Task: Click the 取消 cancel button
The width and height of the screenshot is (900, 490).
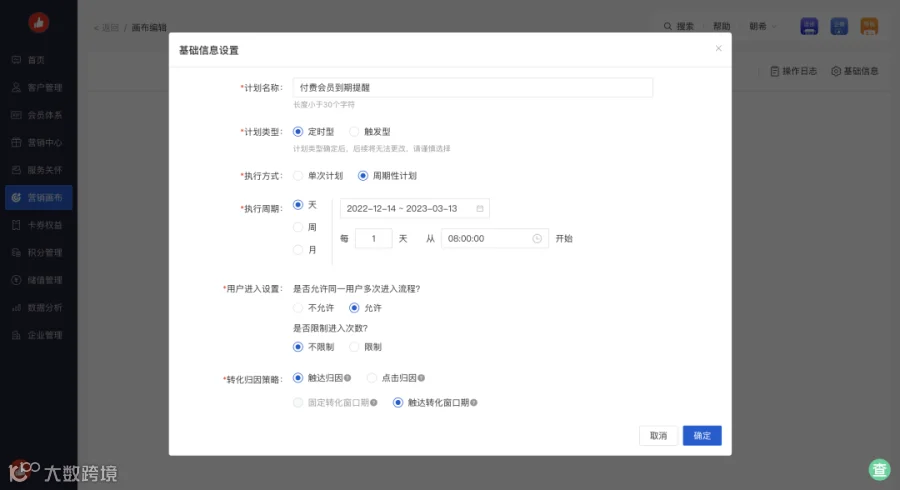Action: pyautogui.click(x=658, y=435)
